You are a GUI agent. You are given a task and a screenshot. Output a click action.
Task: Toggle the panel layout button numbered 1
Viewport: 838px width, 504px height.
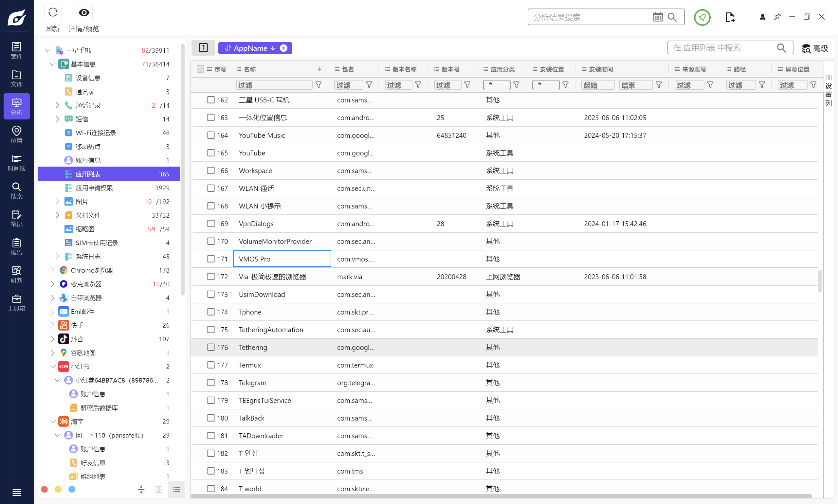coord(203,48)
